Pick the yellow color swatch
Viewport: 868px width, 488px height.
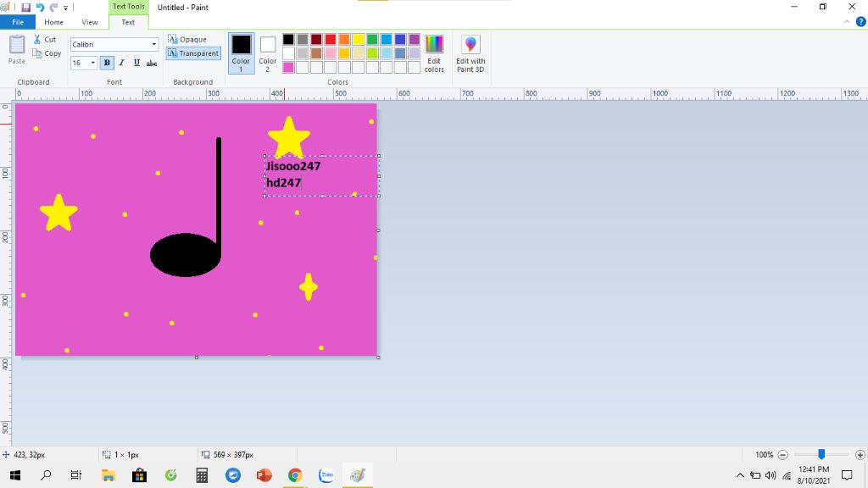coord(359,39)
